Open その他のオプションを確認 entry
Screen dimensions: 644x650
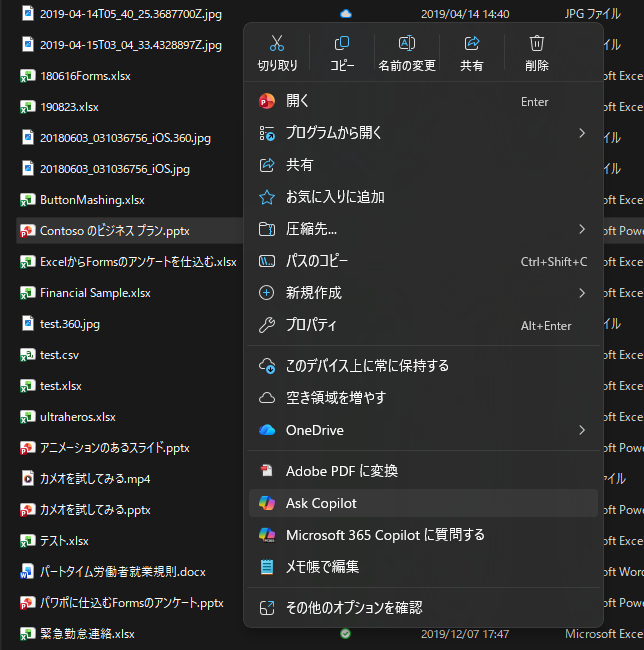coord(354,607)
